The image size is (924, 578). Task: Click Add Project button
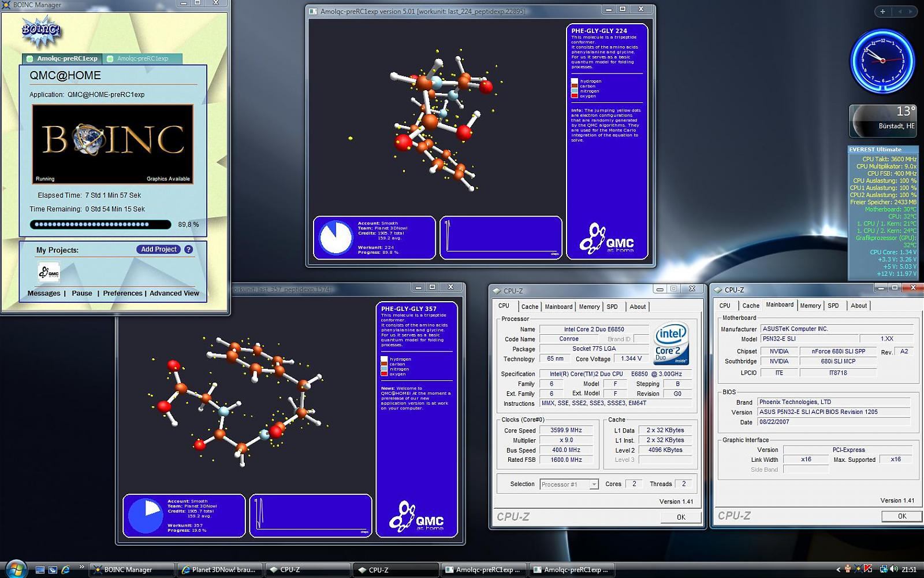click(159, 249)
